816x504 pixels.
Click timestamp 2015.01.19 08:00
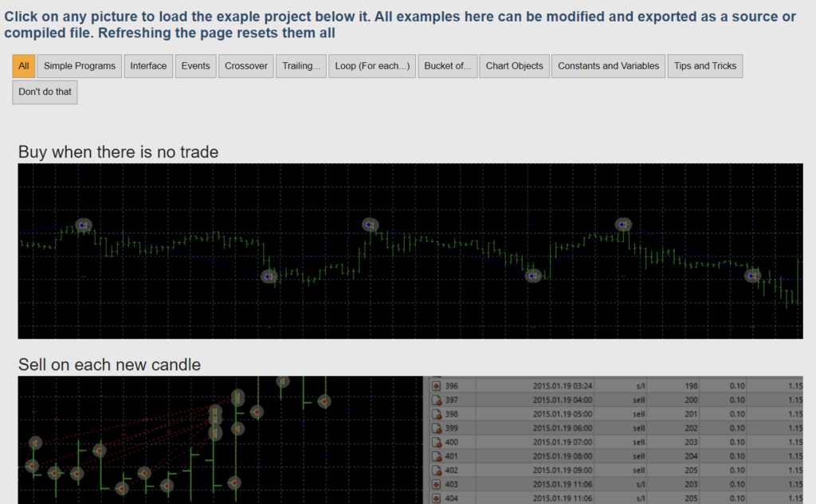tap(563, 456)
